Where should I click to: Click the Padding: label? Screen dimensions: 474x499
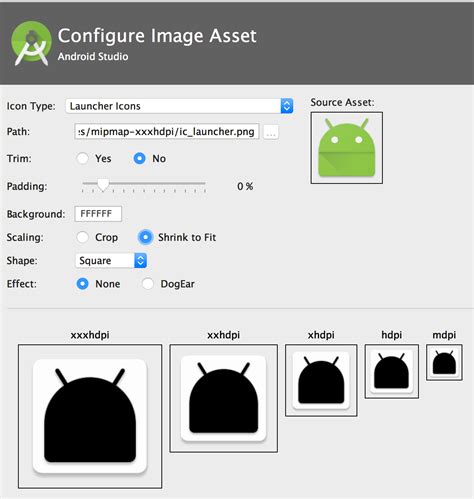27,186
